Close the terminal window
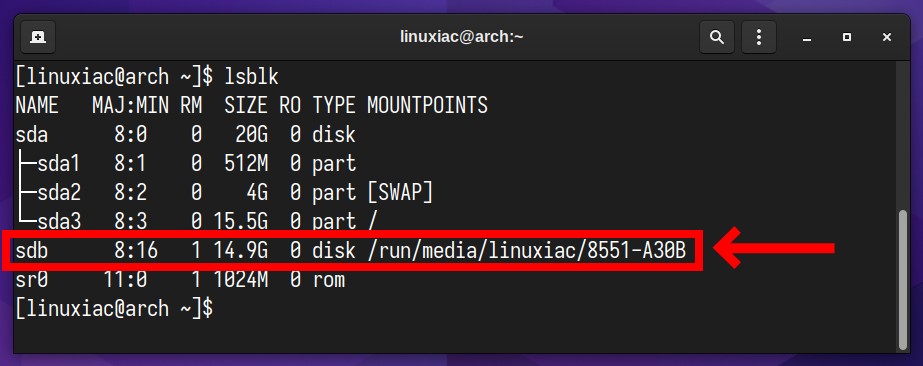The height and width of the screenshot is (366, 923). click(887, 37)
